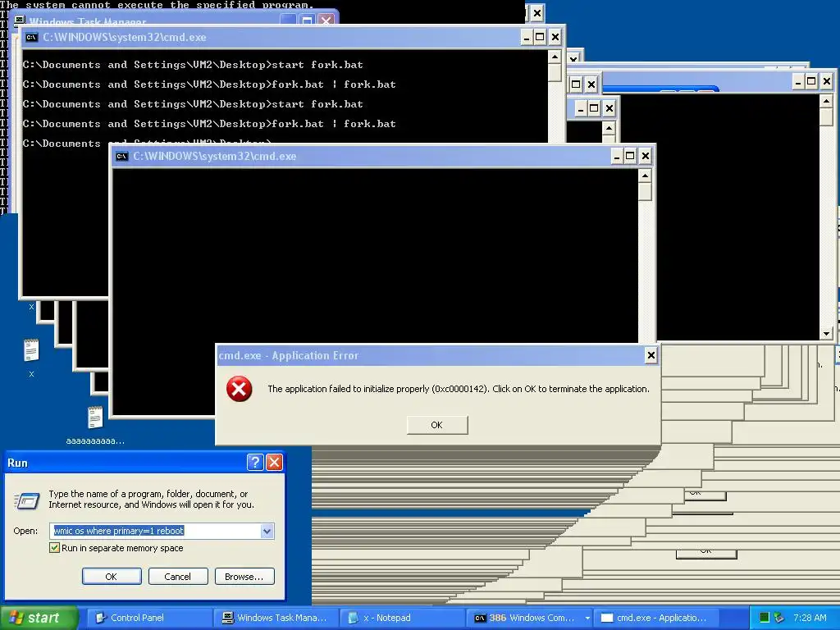Maximize the front cmd.exe window

tap(631, 156)
